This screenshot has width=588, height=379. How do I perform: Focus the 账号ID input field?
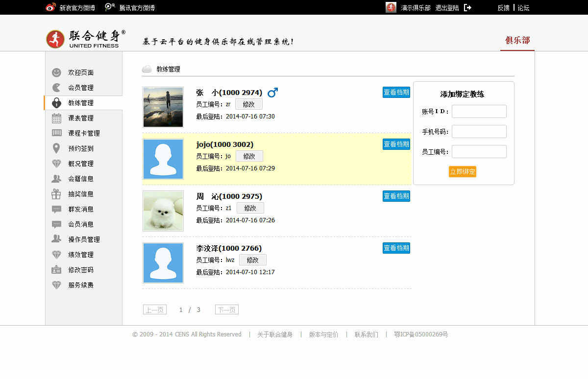click(x=479, y=111)
